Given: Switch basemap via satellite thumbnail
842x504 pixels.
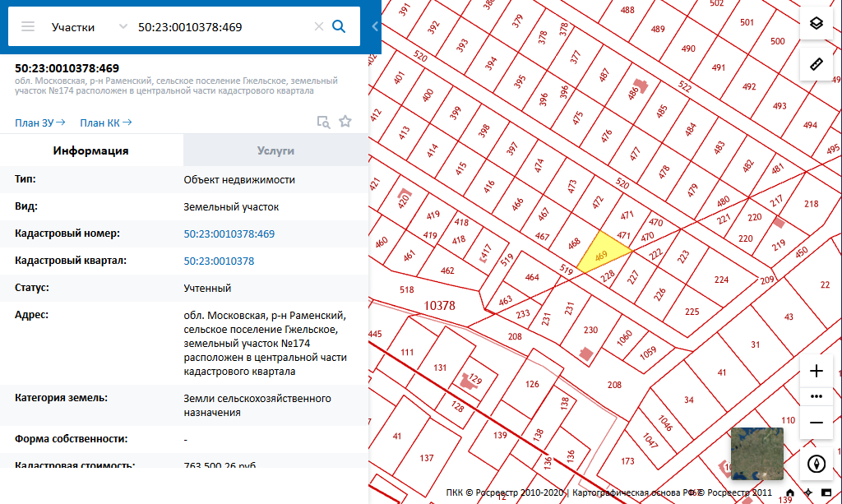Looking at the screenshot, I should pos(756,453).
